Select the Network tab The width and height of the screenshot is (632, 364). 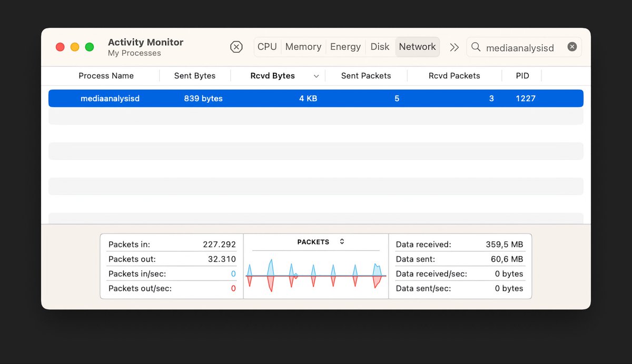click(x=417, y=47)
